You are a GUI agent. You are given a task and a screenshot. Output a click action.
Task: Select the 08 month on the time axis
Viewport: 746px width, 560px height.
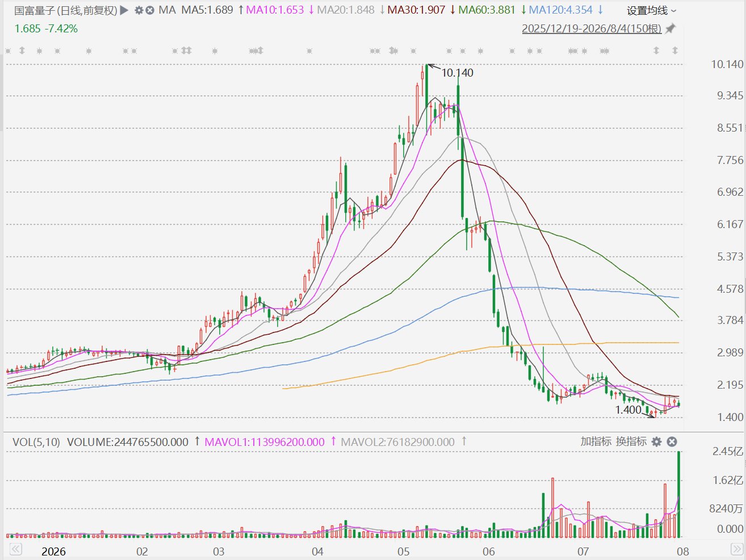pyautogui.click(x=683, y=551)
